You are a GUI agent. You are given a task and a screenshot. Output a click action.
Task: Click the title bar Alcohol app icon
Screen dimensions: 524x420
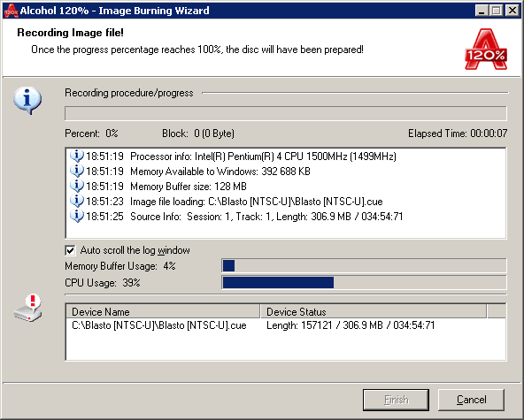pos(11,11)
